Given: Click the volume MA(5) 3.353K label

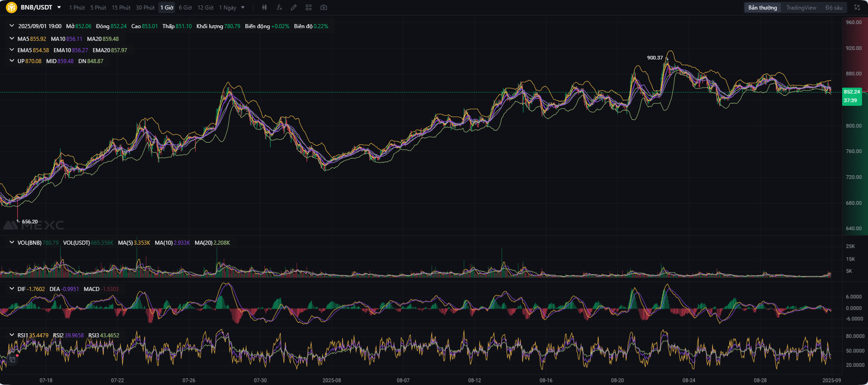Looking at the screenshot, I should point(134,243).
